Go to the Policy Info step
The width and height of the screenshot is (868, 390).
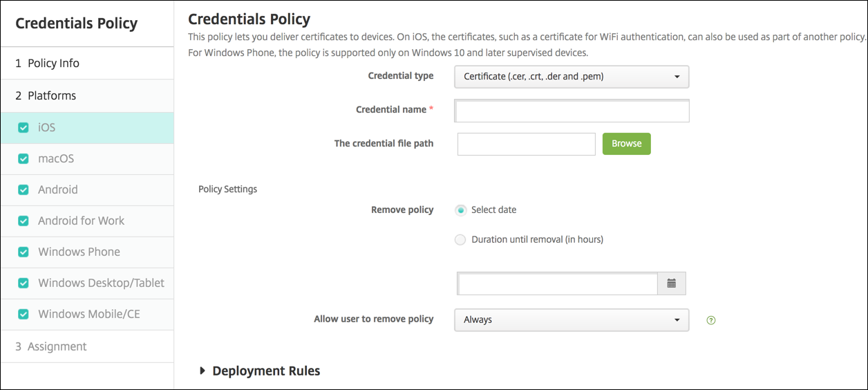[x=54, y=64]
